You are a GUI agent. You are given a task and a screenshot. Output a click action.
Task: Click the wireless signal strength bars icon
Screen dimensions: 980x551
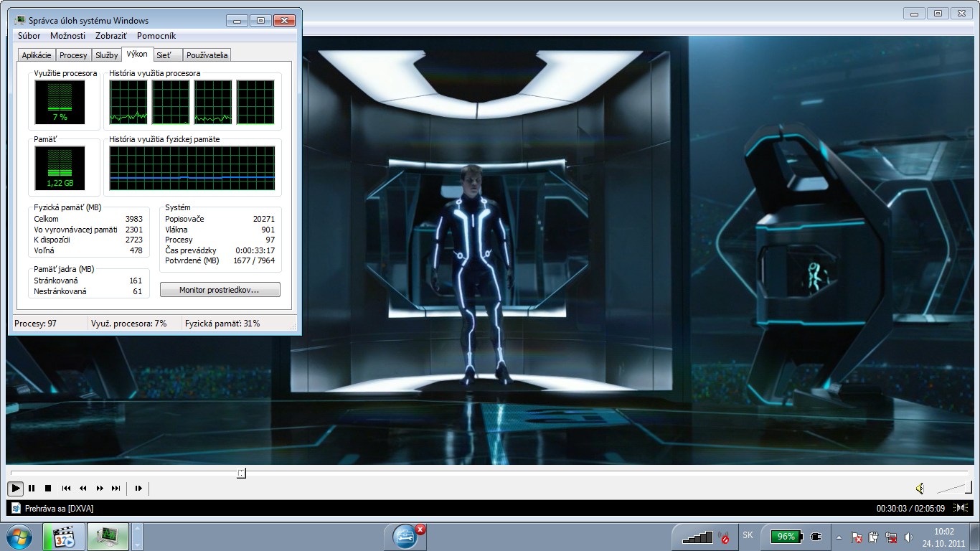(697, 537)
